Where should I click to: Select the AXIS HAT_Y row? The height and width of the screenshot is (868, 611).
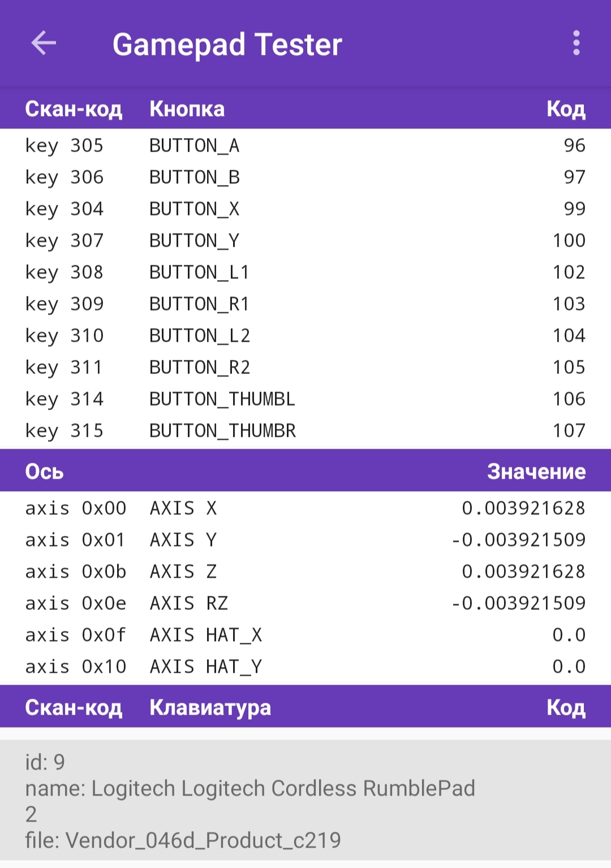[x=305, y=667]
